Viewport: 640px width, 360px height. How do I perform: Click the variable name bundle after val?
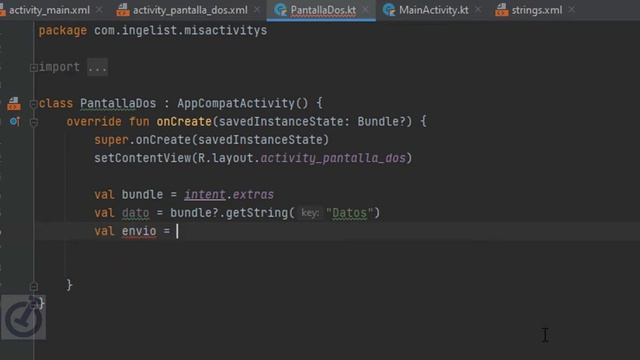point(142,194)
